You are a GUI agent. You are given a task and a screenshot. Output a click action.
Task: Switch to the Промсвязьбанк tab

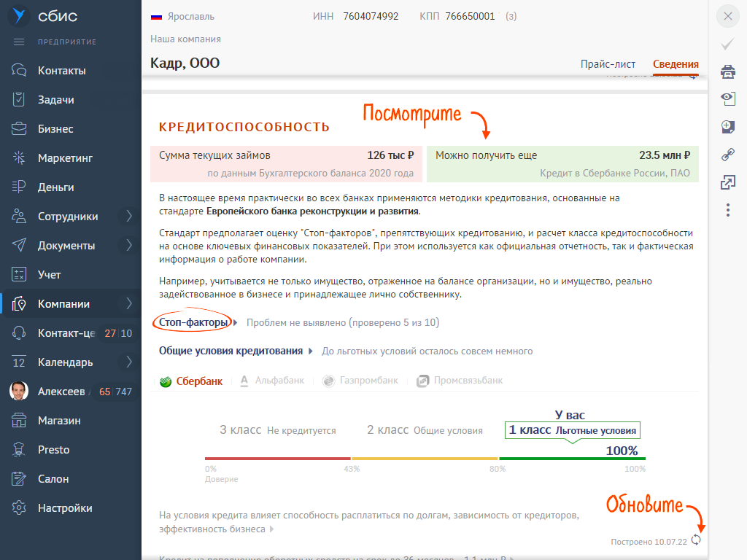(x=460, y=381)
